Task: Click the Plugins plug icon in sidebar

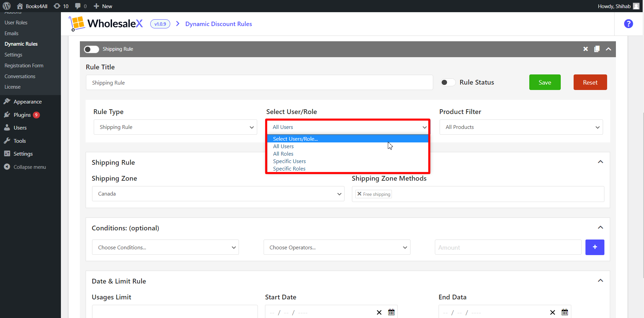Action: (7, 115)
